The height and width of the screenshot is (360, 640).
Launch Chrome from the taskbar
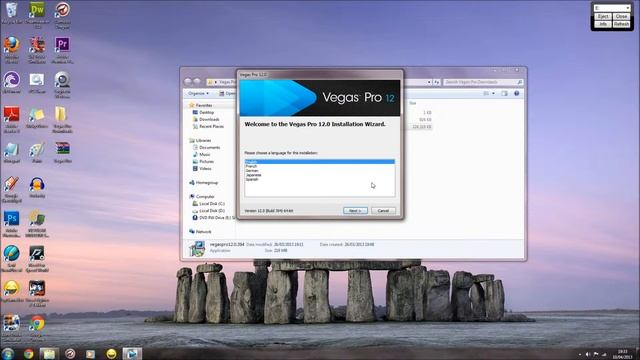point(28,353)
